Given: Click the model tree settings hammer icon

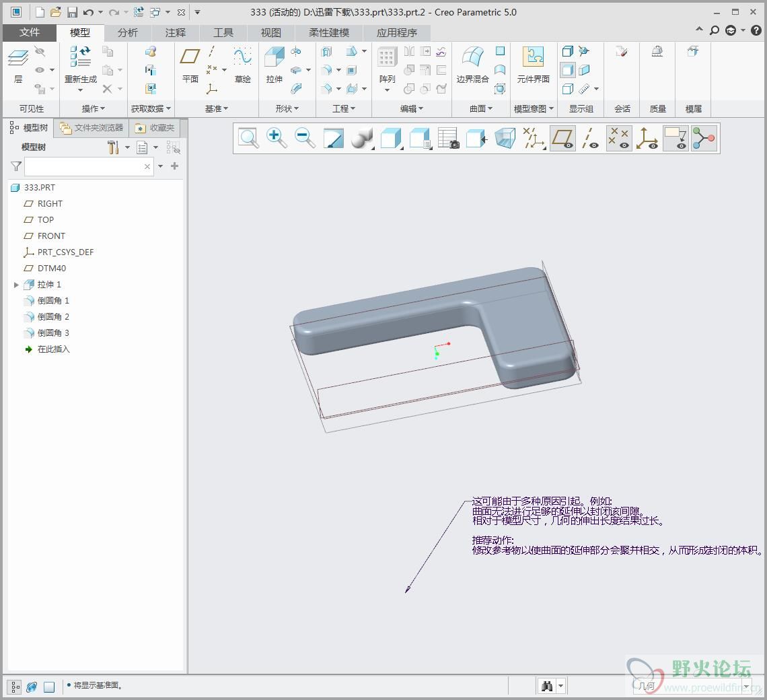Looking at the screenshot, I should (x=113, y=147).
